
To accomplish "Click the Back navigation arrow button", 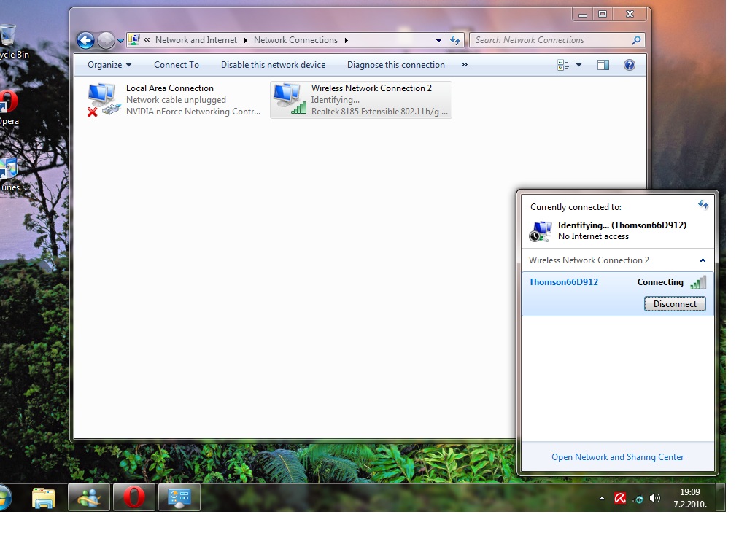I will (x=85, y=41).
